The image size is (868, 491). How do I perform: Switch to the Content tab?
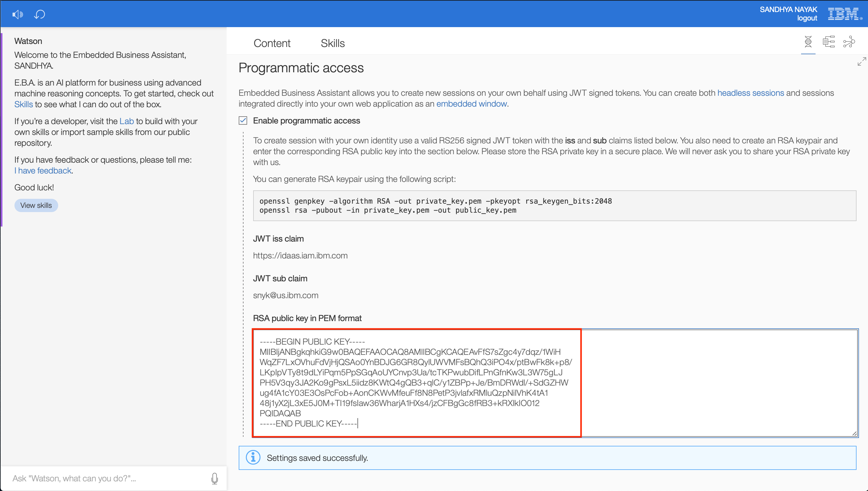point(272,43)
